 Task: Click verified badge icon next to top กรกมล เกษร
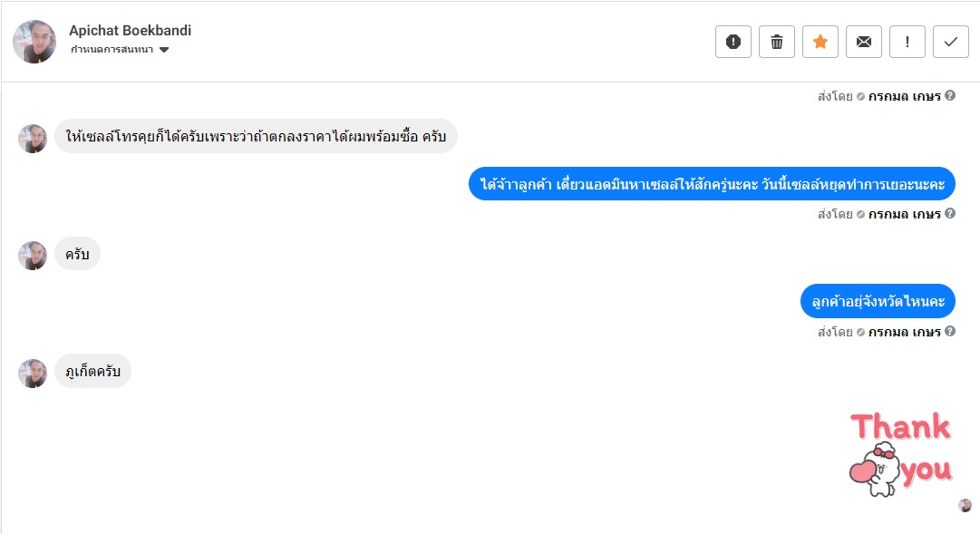[860, 97]
